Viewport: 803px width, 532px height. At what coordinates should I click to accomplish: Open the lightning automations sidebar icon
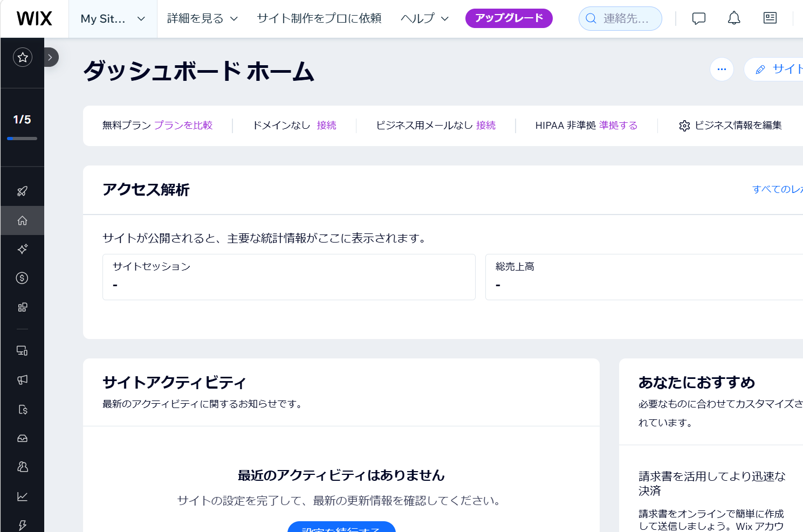pyautogui.click(x=22, y=525)
